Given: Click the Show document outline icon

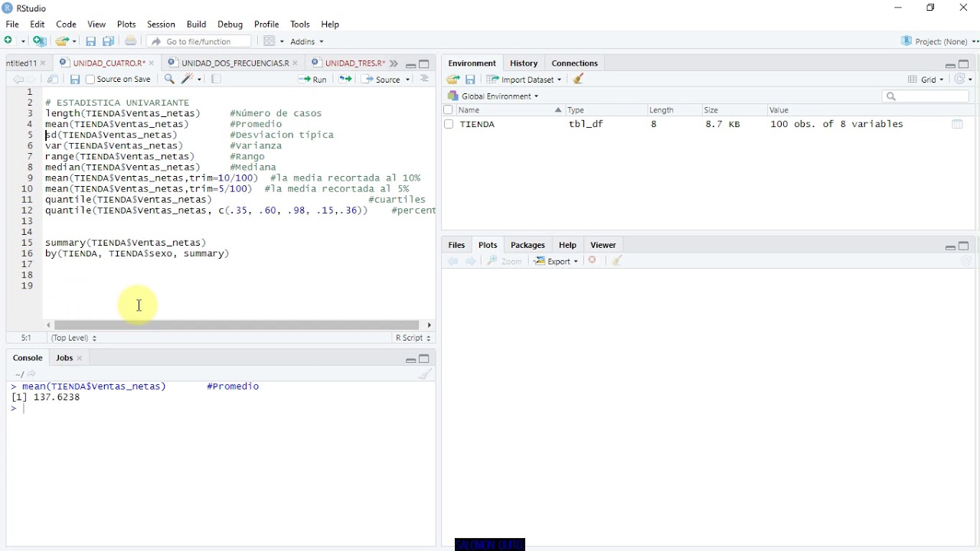Looking at the screenshot, I should click(x=424, y=80).
